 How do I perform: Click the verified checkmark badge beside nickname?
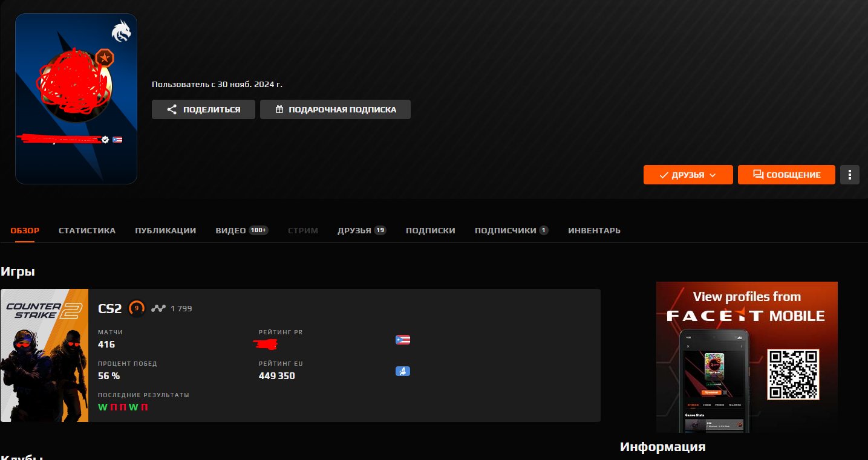point(105,140)
